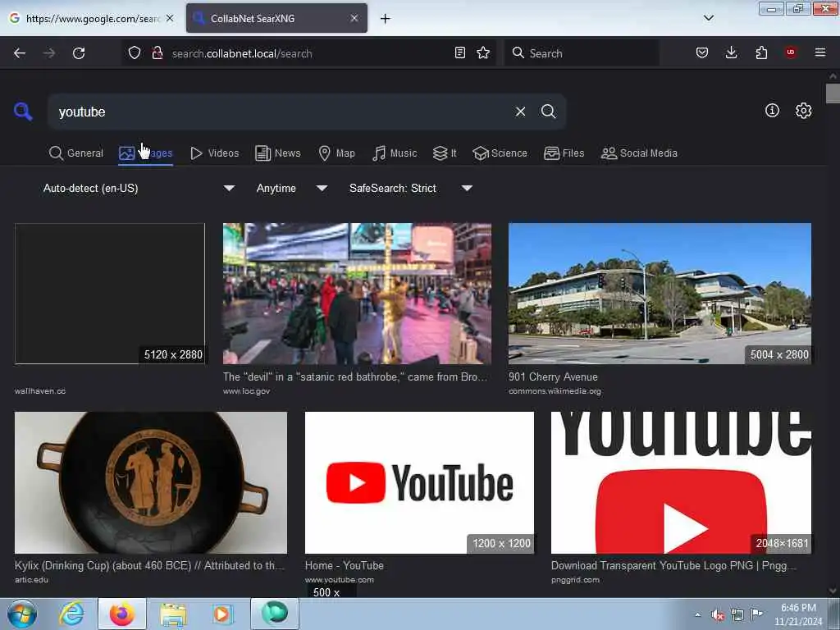Close the CollabNet SearXNG tab
840x630 pixels.
coord(354,18)
